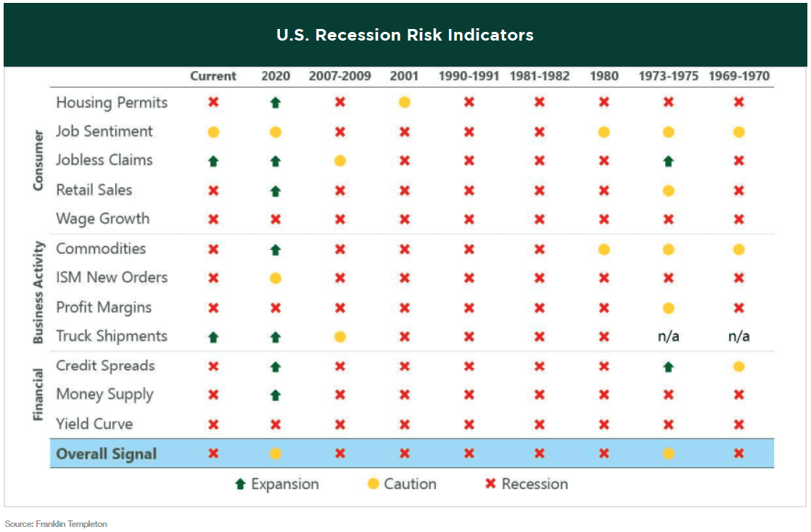Select the 2007-2009 column header
Viewport: 811px width, 532px height.
[339, 76]
